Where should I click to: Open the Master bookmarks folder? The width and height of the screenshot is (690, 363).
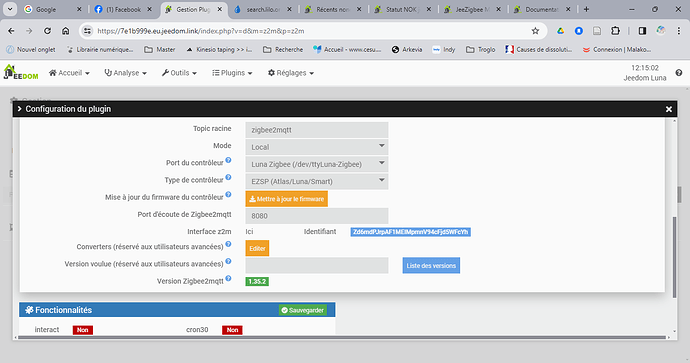coord(160,50)
